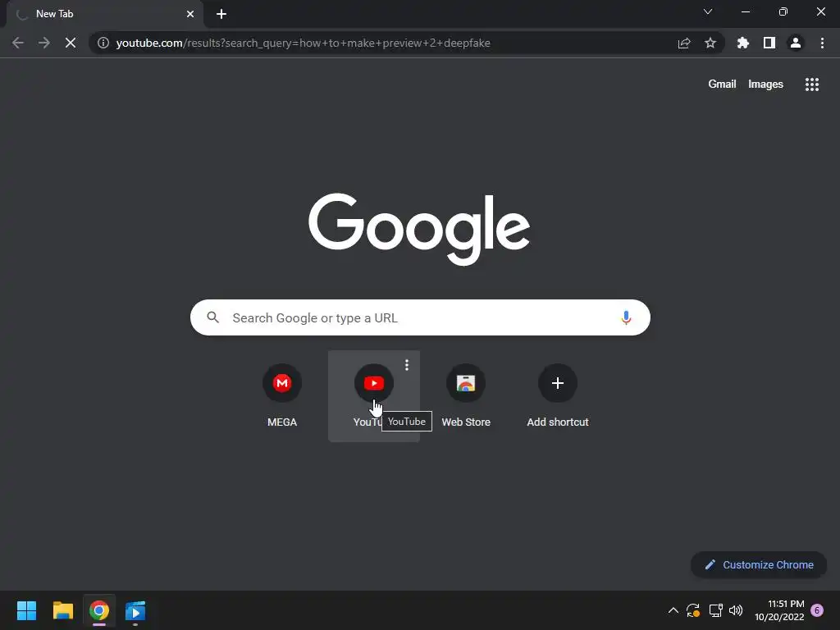
Task: Click the address bar URL text
Action: coord(304,43)
